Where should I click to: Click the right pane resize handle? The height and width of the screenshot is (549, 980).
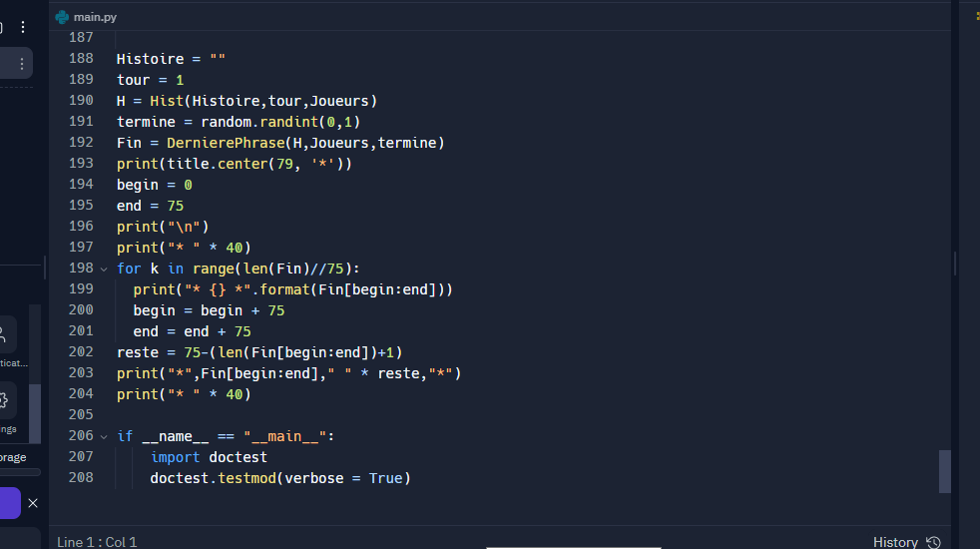click(955, 264)
